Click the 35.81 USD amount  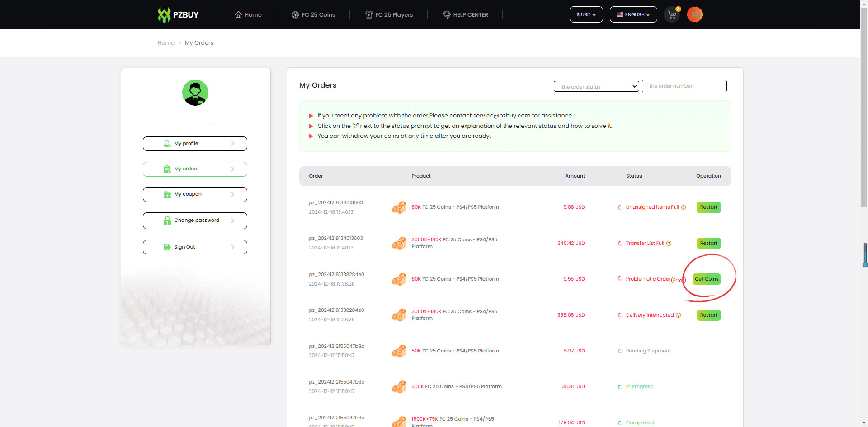[573, 387]
